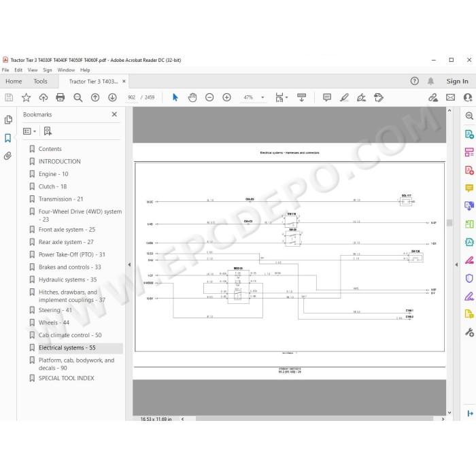Open the Help menu

point(85,70)
